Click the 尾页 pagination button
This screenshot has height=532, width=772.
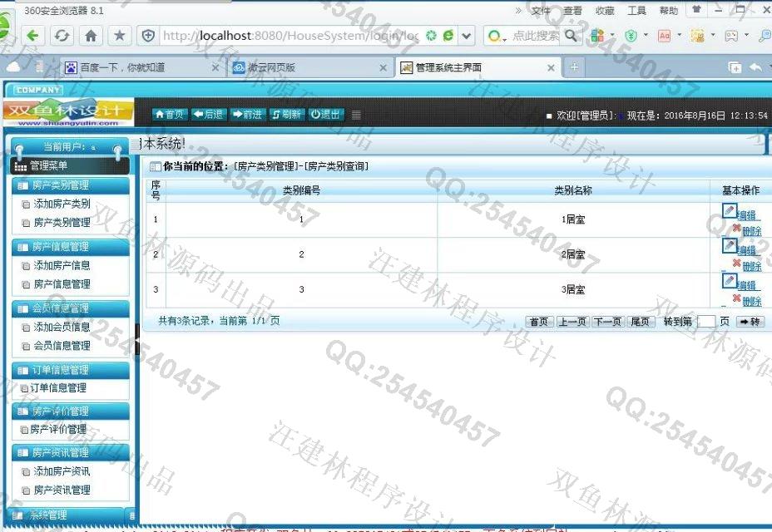pyautogui.click(x=641, y=322)
